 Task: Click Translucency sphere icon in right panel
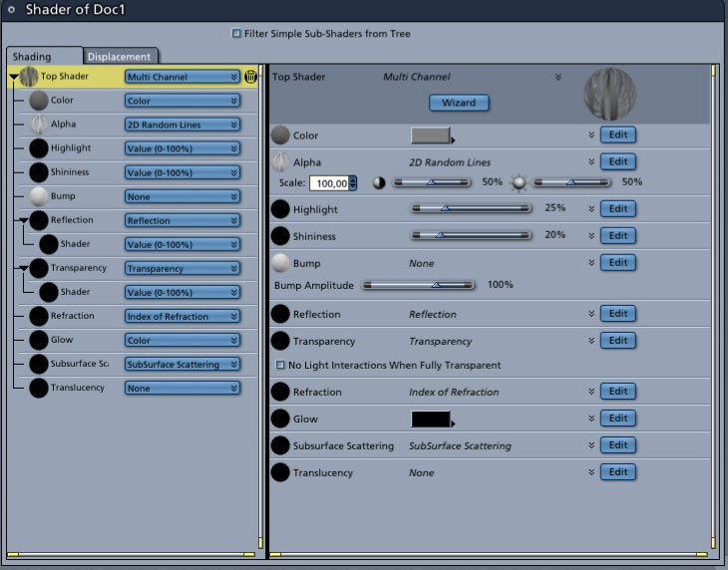[x=280, y=472]
